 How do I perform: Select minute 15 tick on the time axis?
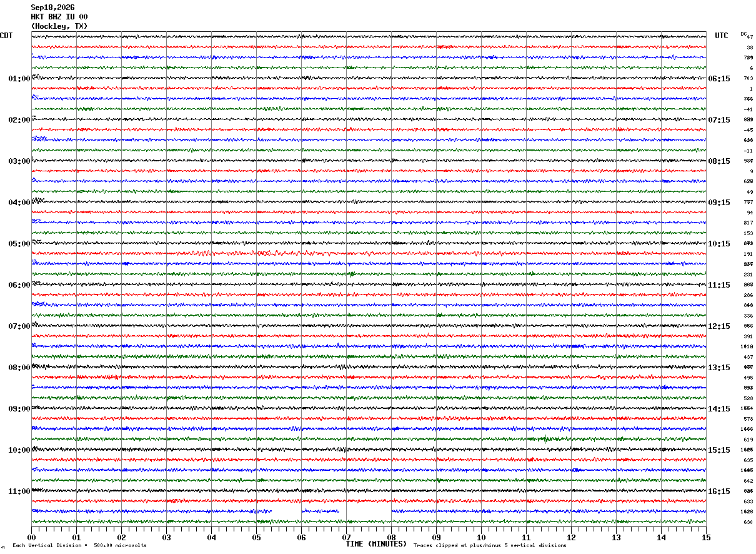[x=706, y=537]
